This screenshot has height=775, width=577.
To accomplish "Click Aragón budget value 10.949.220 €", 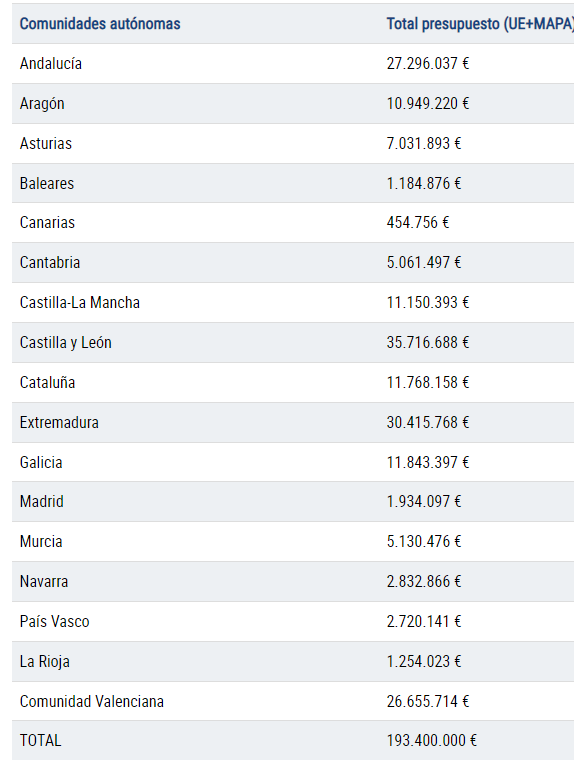I will [428, 103].
